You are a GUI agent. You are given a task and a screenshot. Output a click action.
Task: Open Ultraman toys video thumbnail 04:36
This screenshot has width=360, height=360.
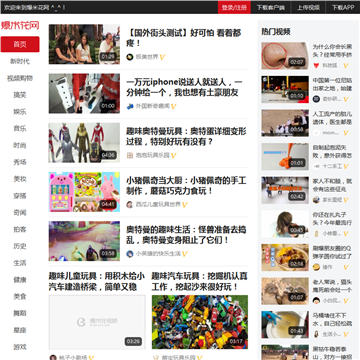point(84,143)
